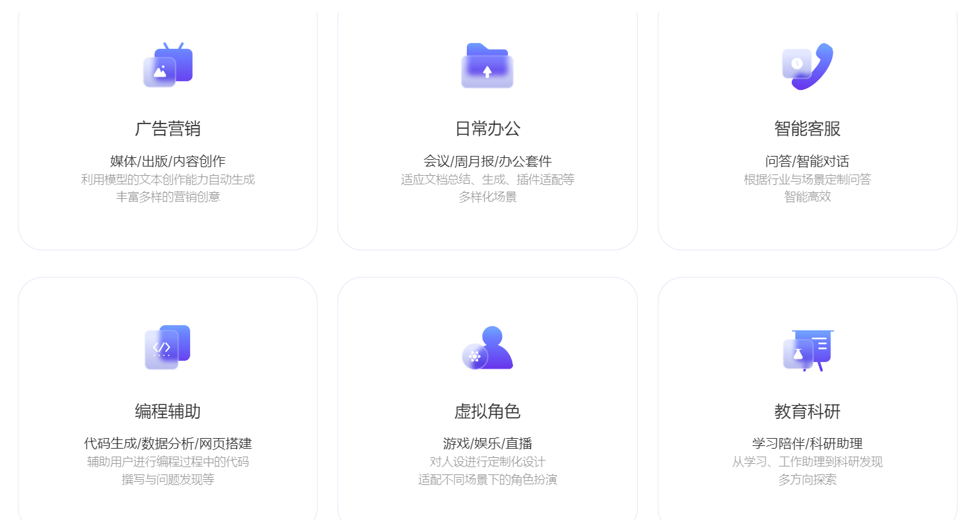Click the 问答/智能对话 subtitle
The image size is (980, 520).
pos(807,161)
